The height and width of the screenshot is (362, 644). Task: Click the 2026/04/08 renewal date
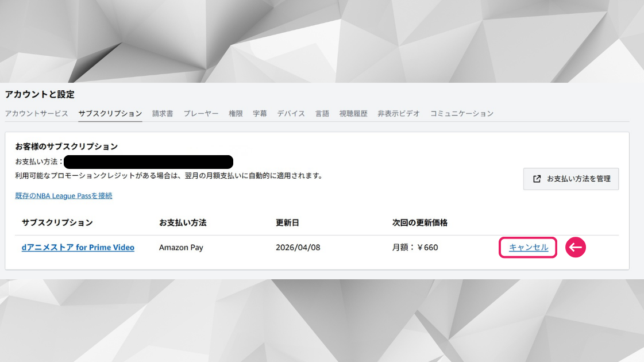pos(299,248)
